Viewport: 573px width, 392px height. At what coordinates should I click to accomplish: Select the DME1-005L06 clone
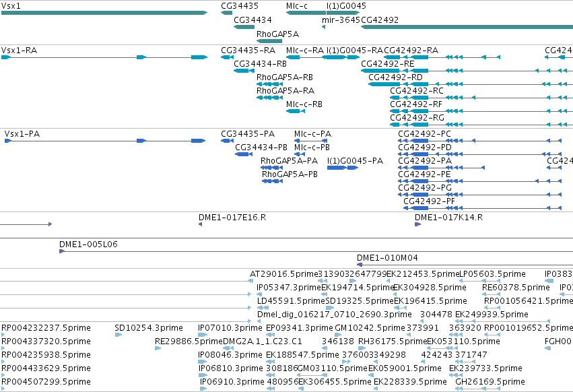click(x=316, y=251)
